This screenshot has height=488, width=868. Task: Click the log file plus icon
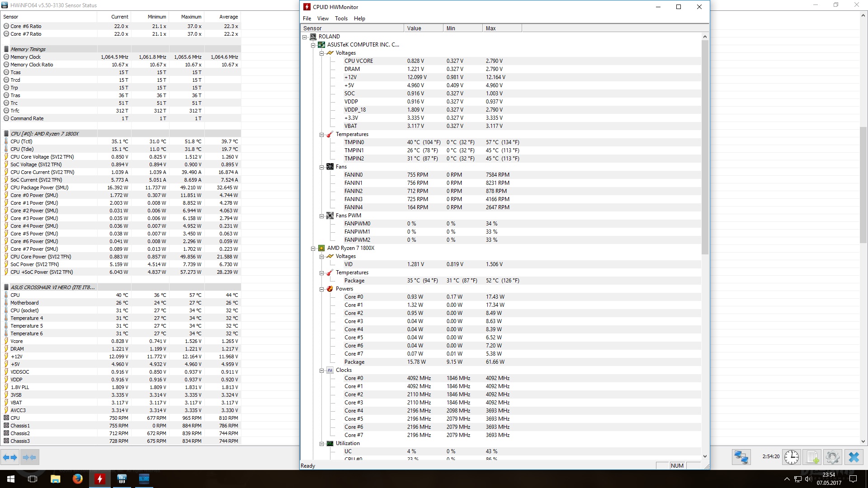pos(812,457)
